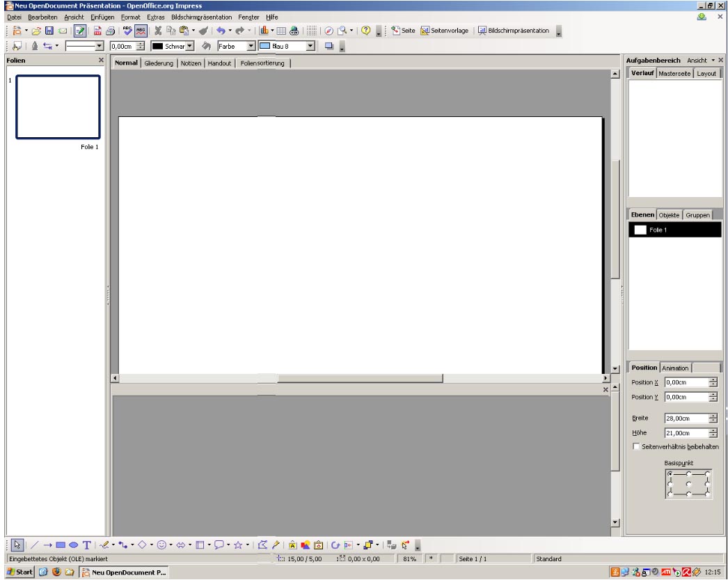This screenshot has height=580, width=728.
Task: Open the Einfügen menu
Action: tap(102, 17)
